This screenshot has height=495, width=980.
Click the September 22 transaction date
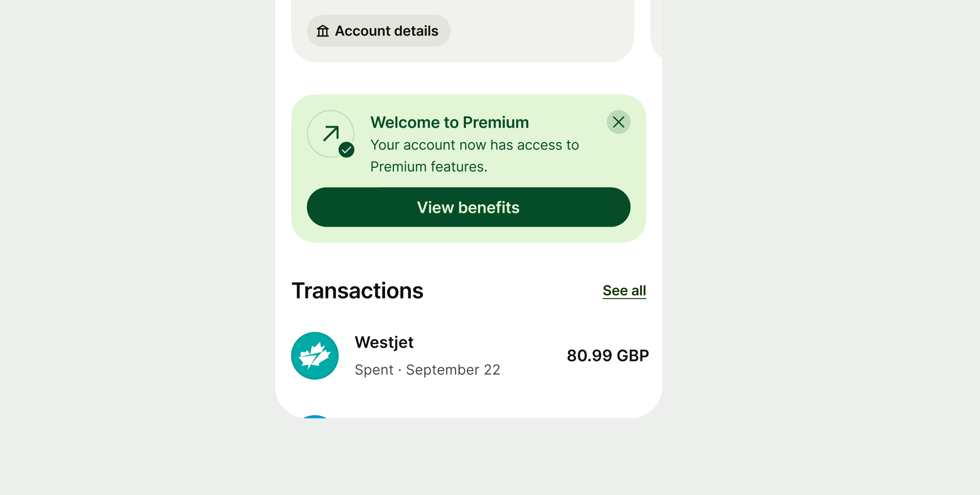(453, 370)
